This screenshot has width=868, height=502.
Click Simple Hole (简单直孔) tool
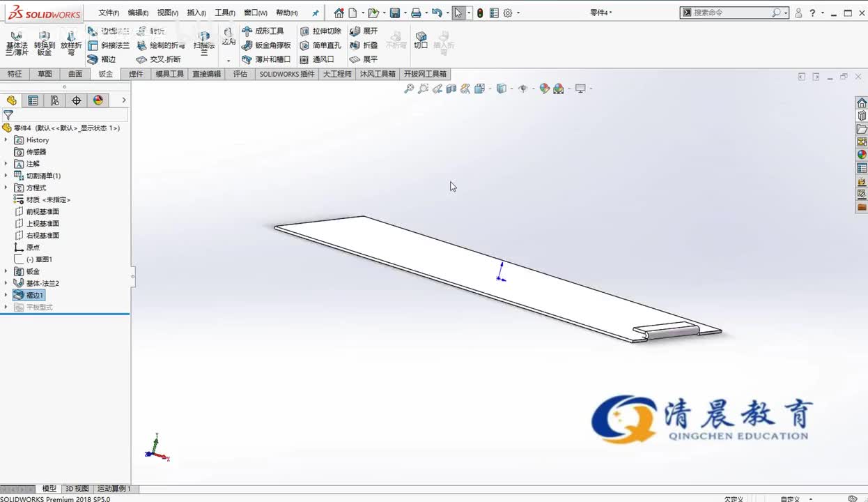tap(320, 45)
